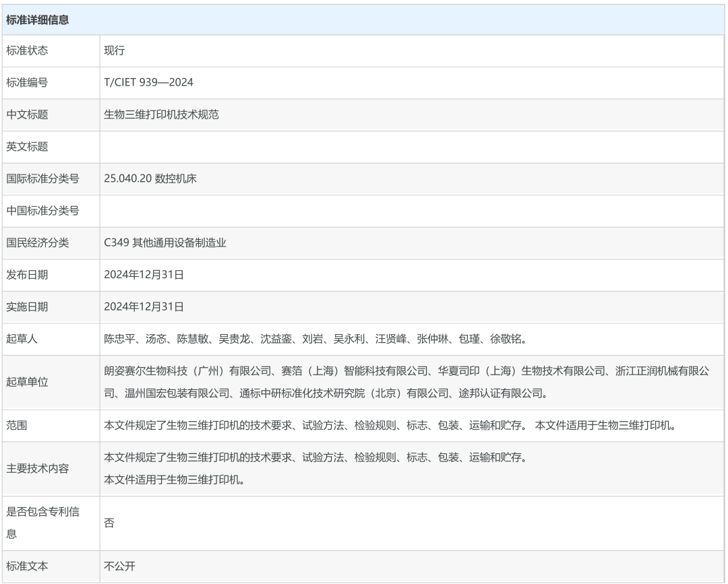Click the C349 其他通用设备制造业 value
Image resolution: width=728 pixels, height=584 pixels.
[165, 243]
